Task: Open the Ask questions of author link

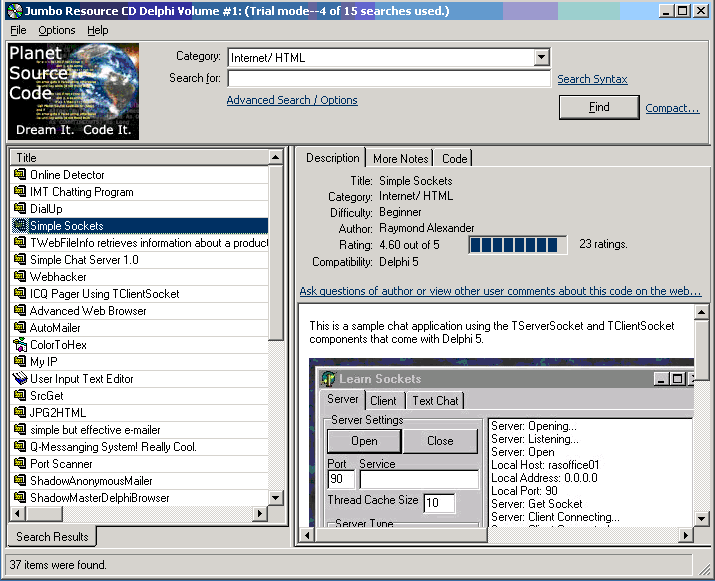Action: click(x=500, y=291)
